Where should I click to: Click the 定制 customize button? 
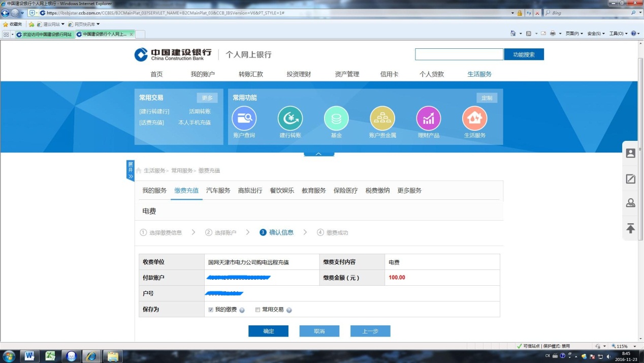click(x=487, y=98)
